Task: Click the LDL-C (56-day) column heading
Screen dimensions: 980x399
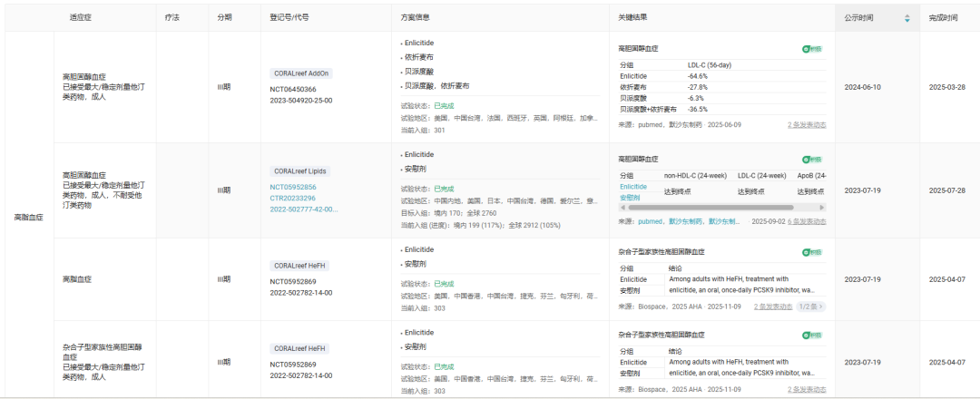Action: 710,65
